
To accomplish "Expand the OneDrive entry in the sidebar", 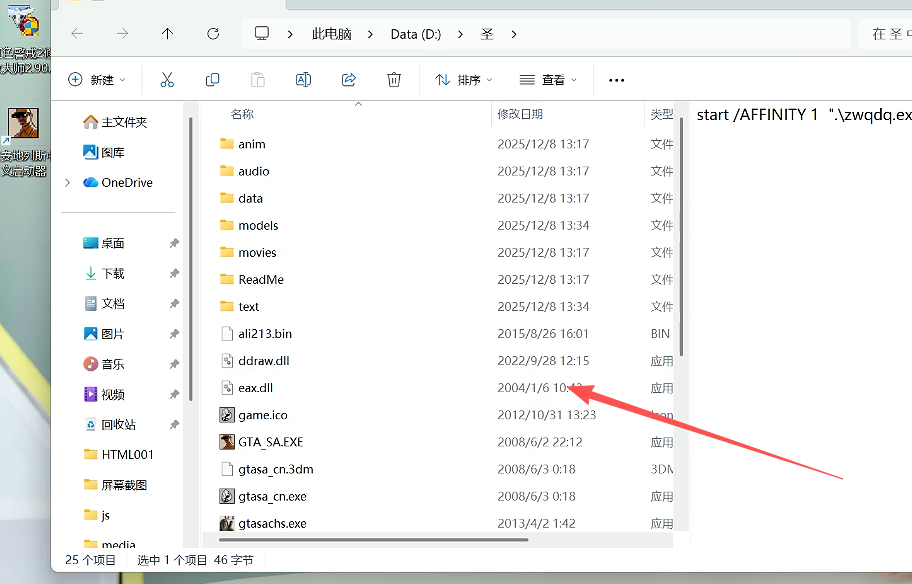I will 66,182.
